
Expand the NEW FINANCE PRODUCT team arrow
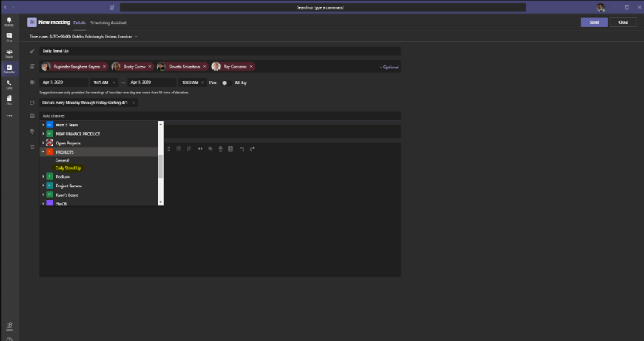(x=43, y=134)
